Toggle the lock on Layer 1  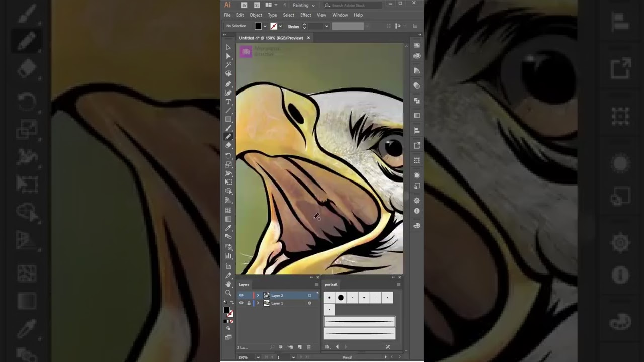point(249,303)
